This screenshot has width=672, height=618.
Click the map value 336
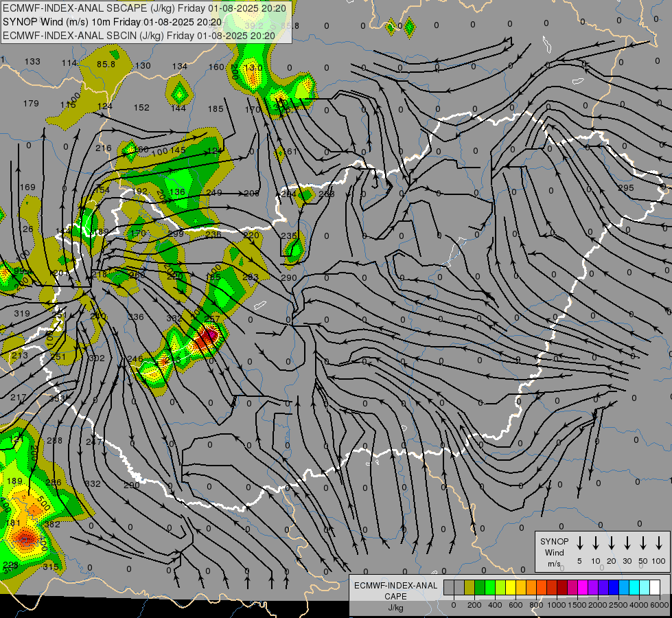(136, 317)
